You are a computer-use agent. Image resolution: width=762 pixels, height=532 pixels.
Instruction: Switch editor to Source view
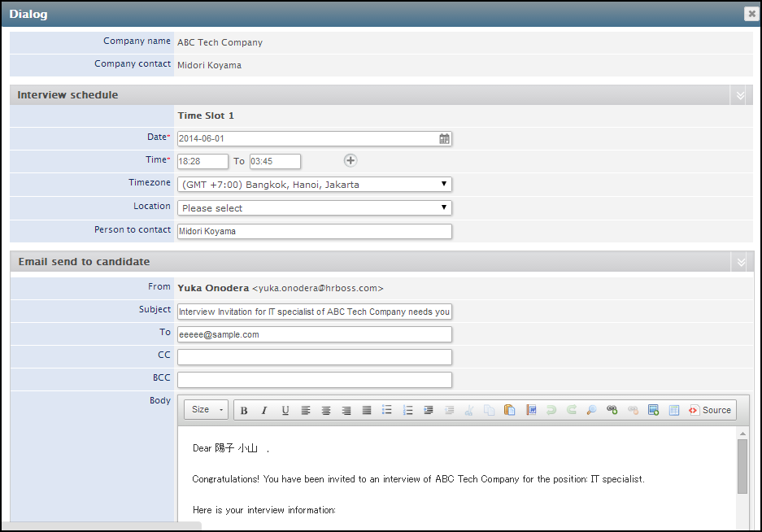click(x=710, y=410)
